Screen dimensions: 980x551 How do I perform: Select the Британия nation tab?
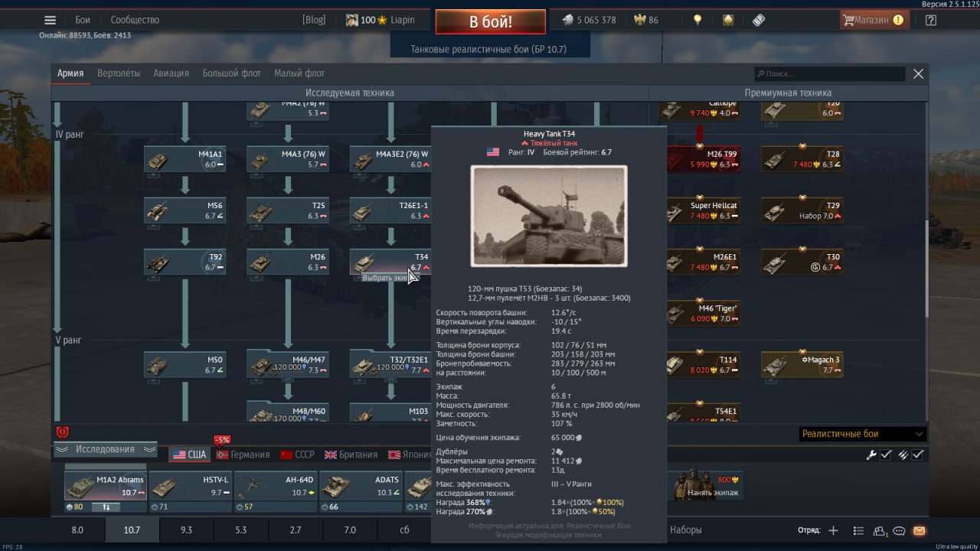coord(351,455)
